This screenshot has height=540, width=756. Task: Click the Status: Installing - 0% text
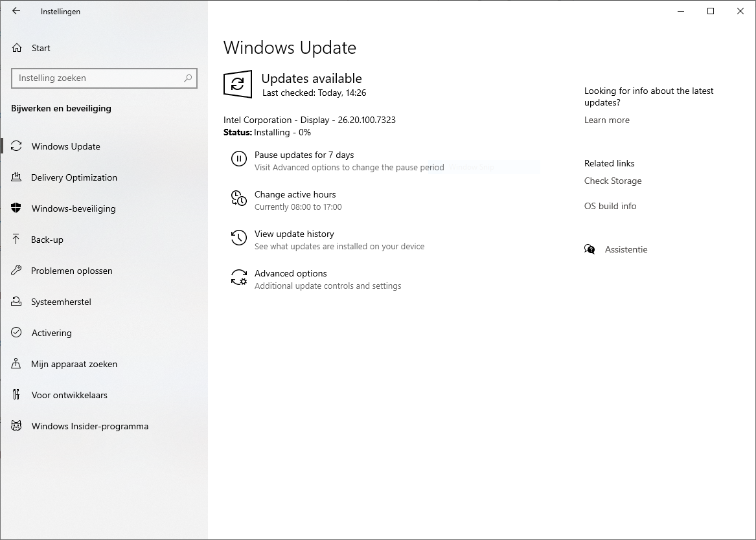[x=267, y=133]
